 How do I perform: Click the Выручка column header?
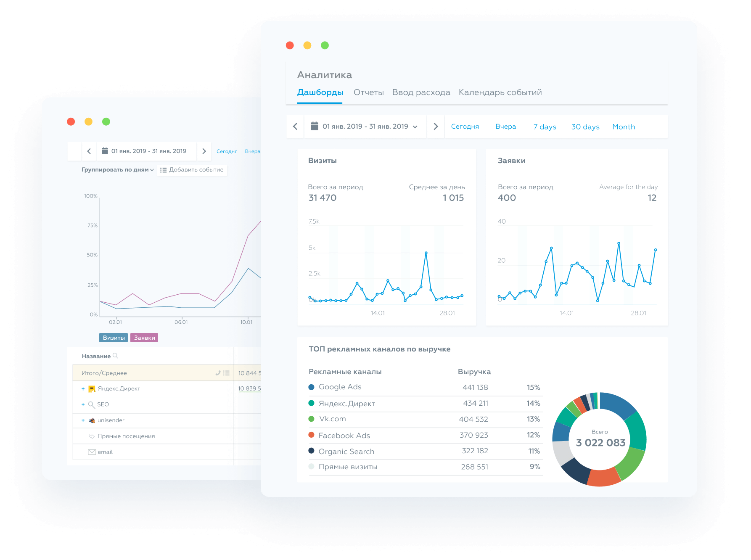(x=474, y=372)
